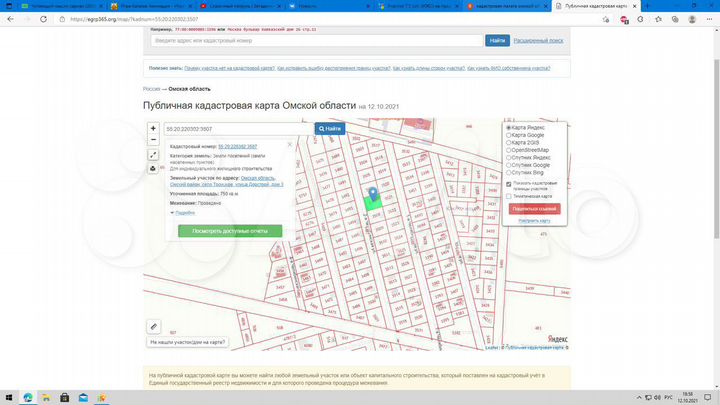Click the Найти button on the map search
This screenshot has width=720, height=405.
pos(329,129)
